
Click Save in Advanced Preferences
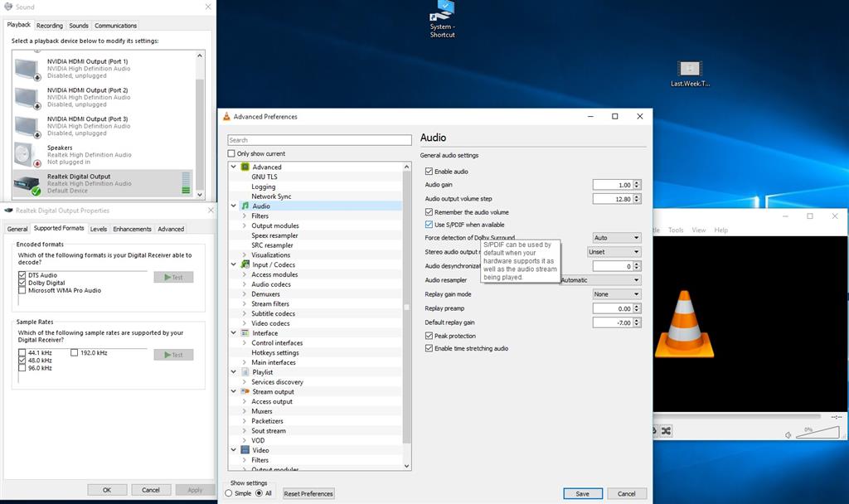(583, 493)
